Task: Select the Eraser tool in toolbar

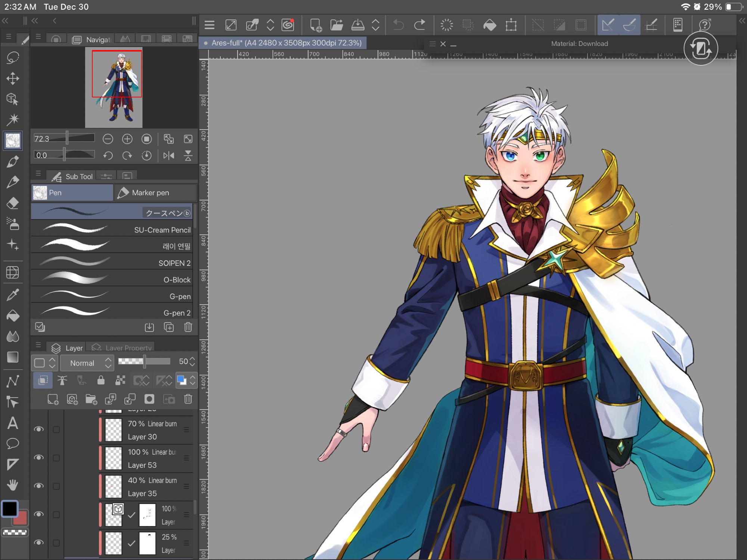Action: point(13,203)
